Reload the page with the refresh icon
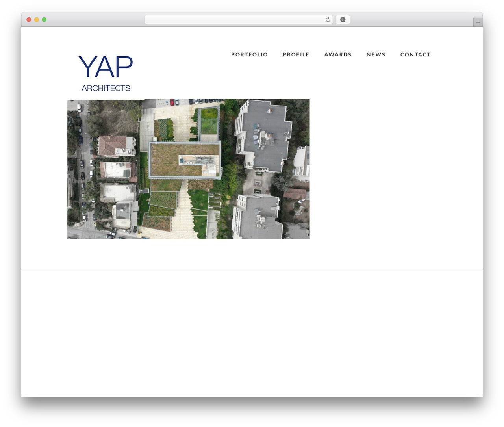Screen dimensions: 504x427 [x=328, y=20]
